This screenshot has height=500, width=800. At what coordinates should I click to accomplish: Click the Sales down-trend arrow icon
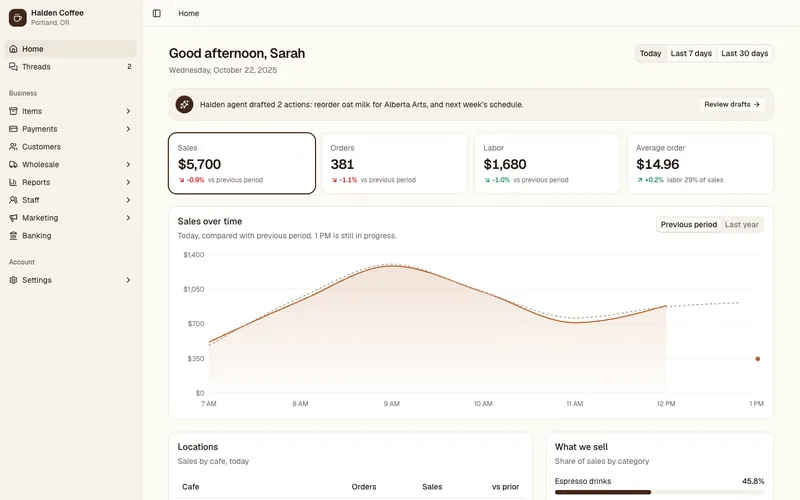181,180
